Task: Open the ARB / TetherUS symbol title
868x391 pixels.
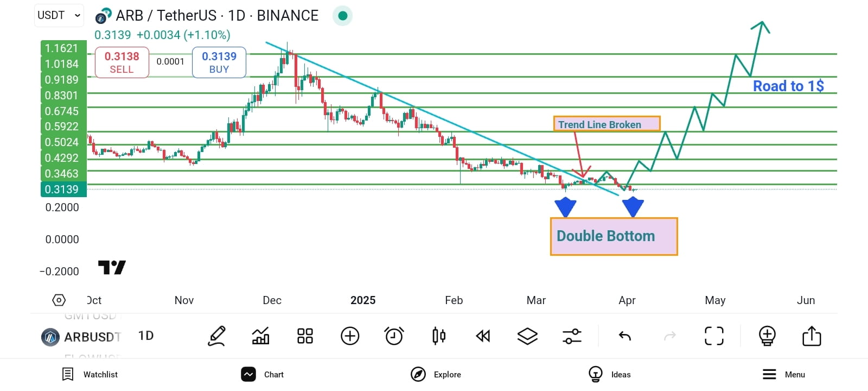Action: (x=217, y=16)
